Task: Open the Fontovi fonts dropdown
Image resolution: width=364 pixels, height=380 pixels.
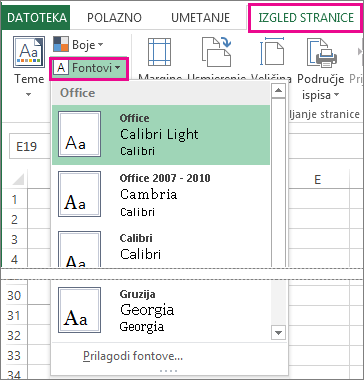Action: pyautogui.click(x=89, y=68)
